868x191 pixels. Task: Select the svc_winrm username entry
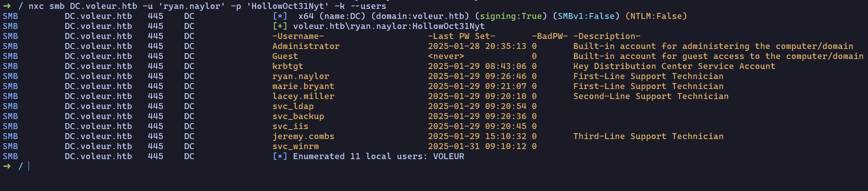(x=295, y=146)
